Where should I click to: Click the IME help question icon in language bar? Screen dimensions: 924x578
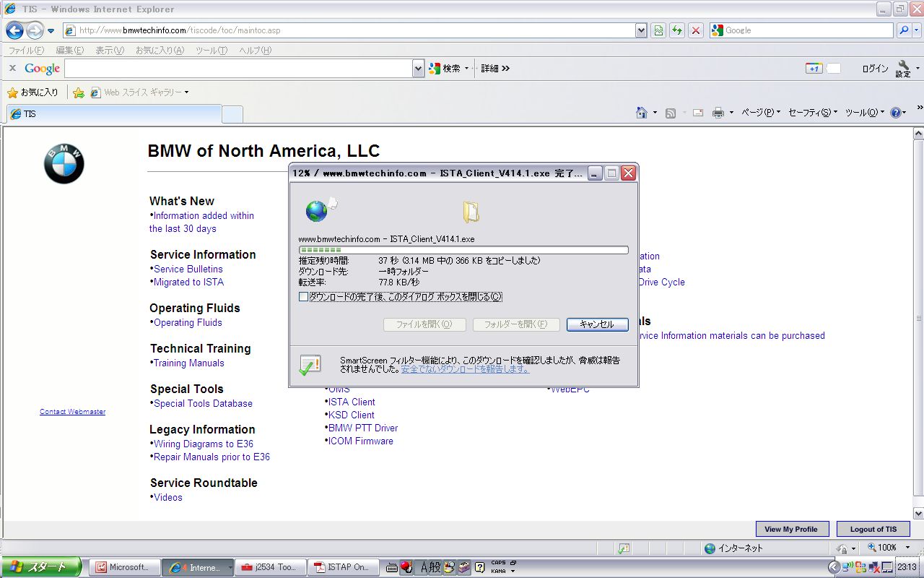coord(479,568)
